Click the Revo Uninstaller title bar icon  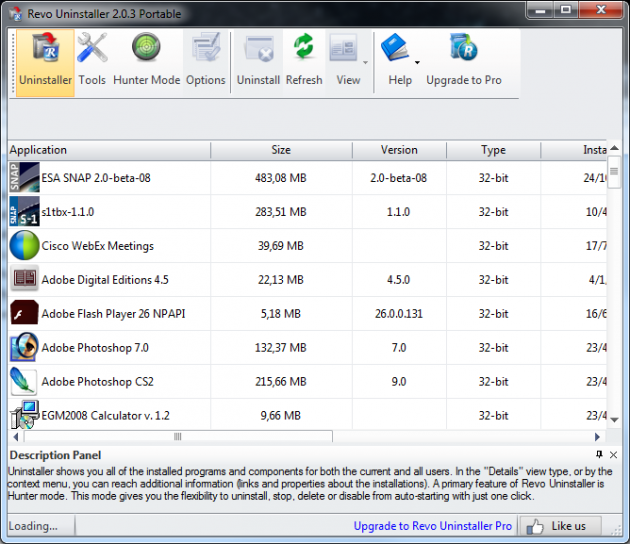(x=15, y=13)
